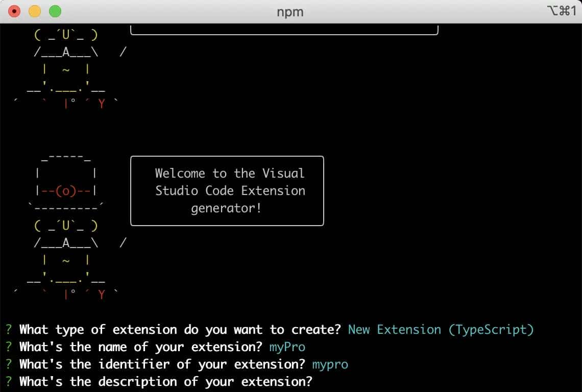Viewport: 582px width, 392px height.
Task: Click the myPro extension name answer
Action: [287, 347]
